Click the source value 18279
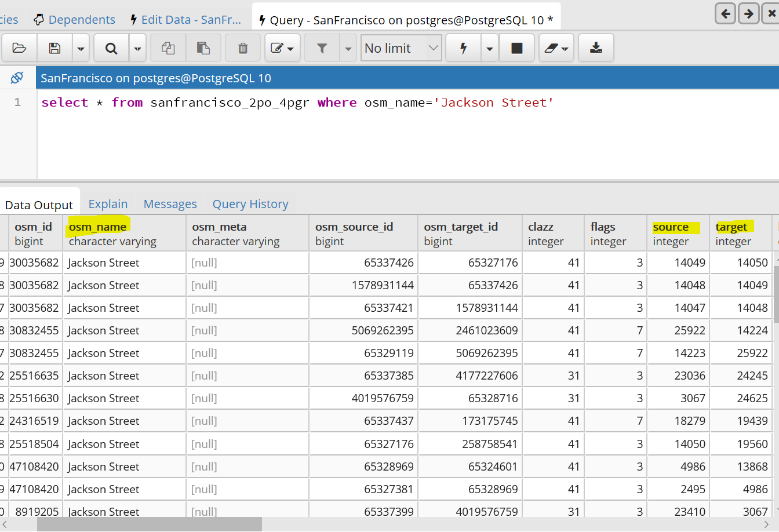Image resolution: width=779 pixels, height=532 pixels. [678, 421]
